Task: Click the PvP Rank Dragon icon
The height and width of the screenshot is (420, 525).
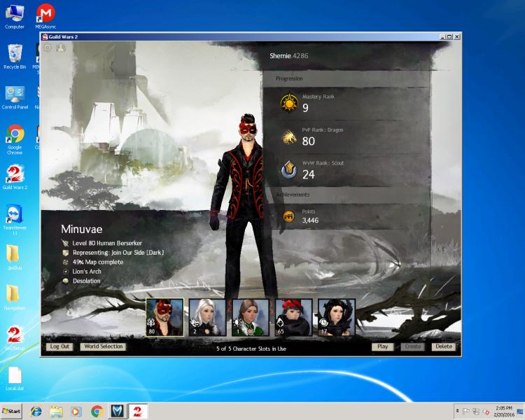Action: pyautogui.click(x=289, y=136)
